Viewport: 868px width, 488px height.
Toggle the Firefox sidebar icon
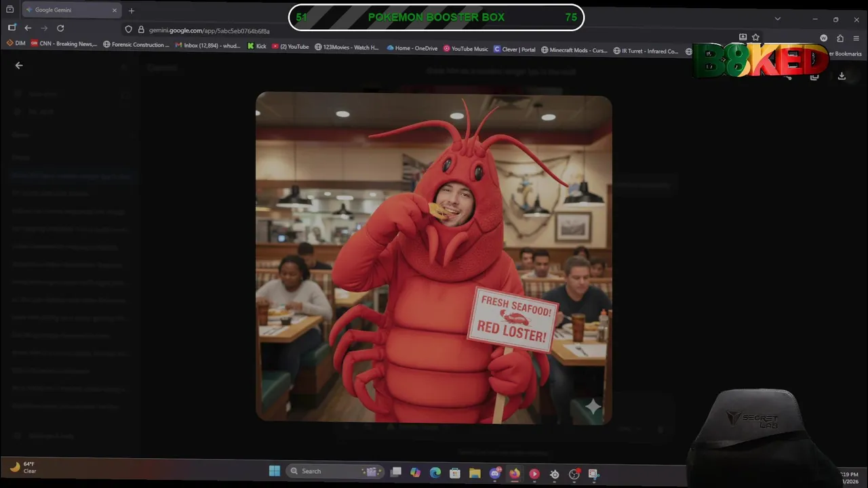12,28
